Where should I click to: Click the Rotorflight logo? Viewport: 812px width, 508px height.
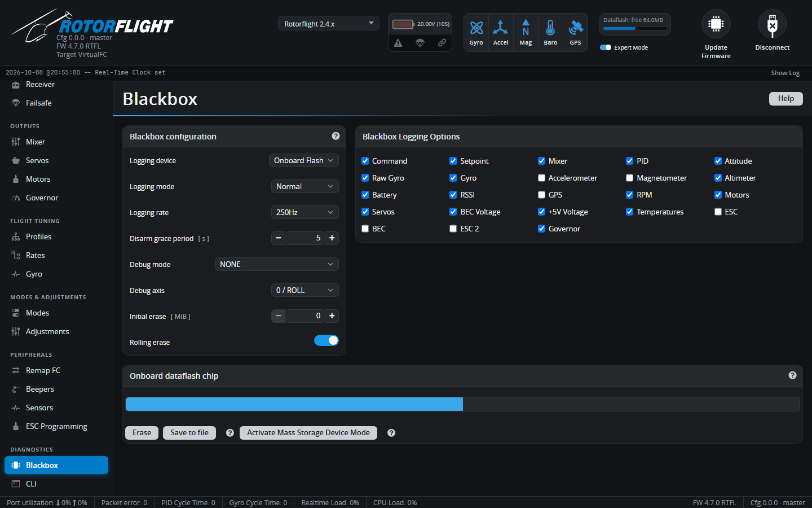point(92,26)
